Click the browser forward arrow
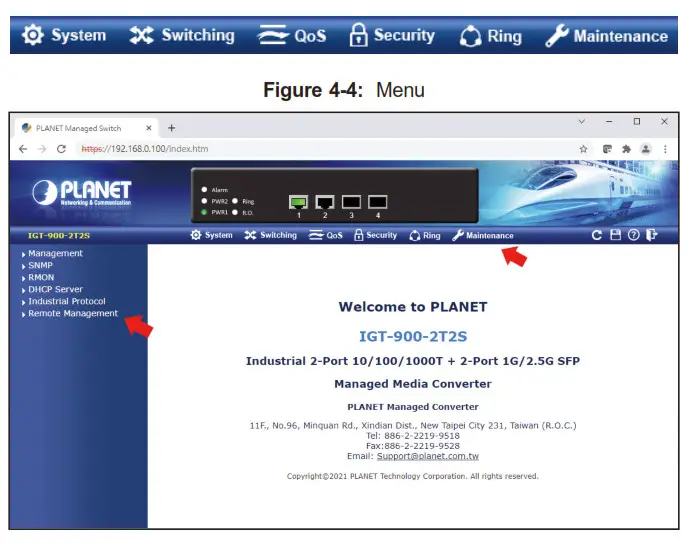Viewport: 699px width, 550px height. pyautogui.click(x=42, y=149)
